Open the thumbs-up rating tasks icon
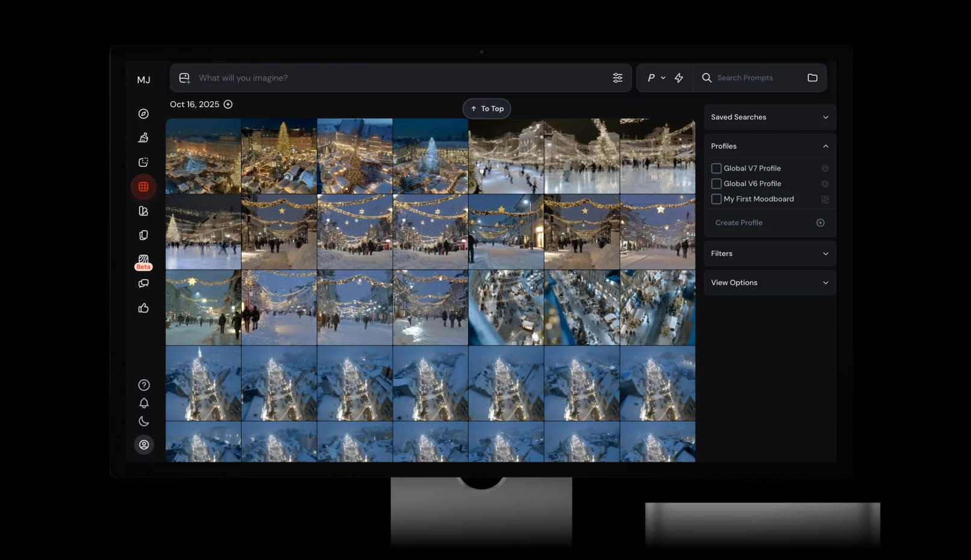Viewport: 971px width, 560px height. pos(143,308)
